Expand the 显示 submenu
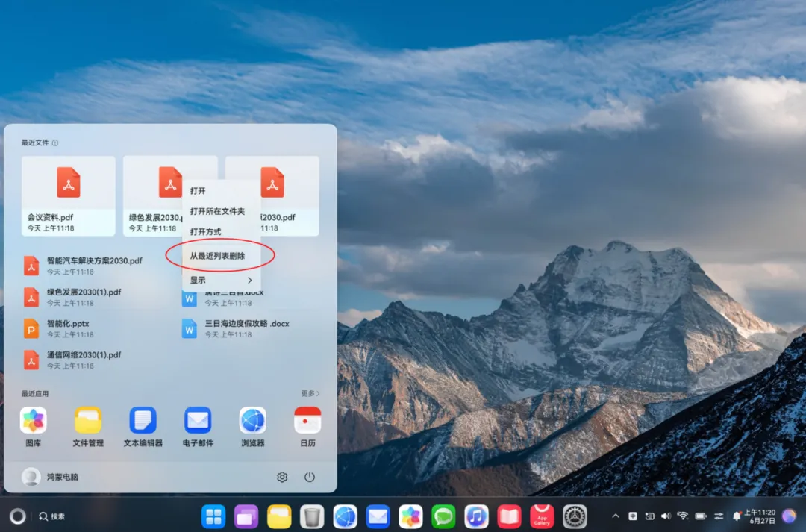 point(222,280)
